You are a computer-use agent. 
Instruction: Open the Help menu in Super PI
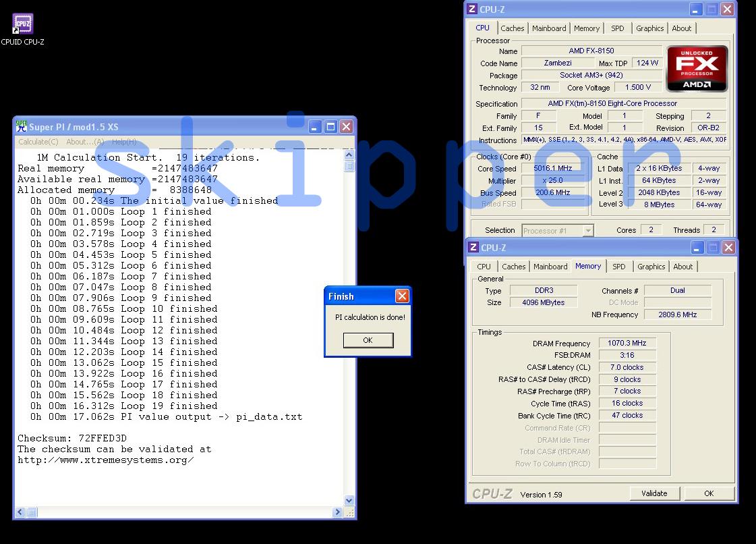click(124, 142)
